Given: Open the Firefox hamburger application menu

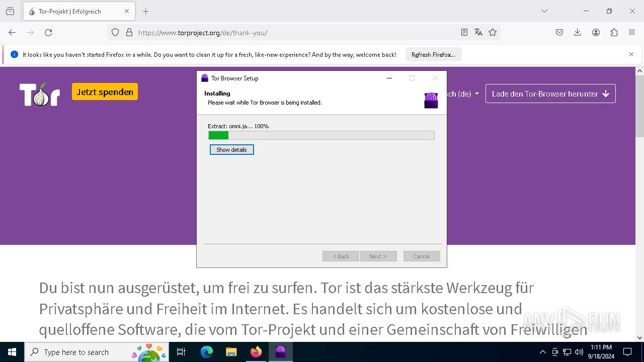Looking at the screenshot, I should point(632,33).
